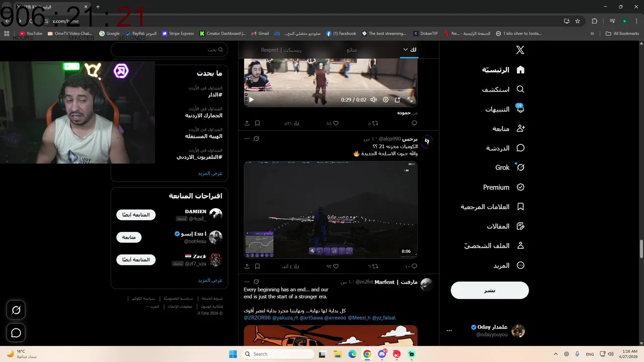The image size is (644, 362).
Task: Open Discord in the taskbar
Action: (382, 354)
